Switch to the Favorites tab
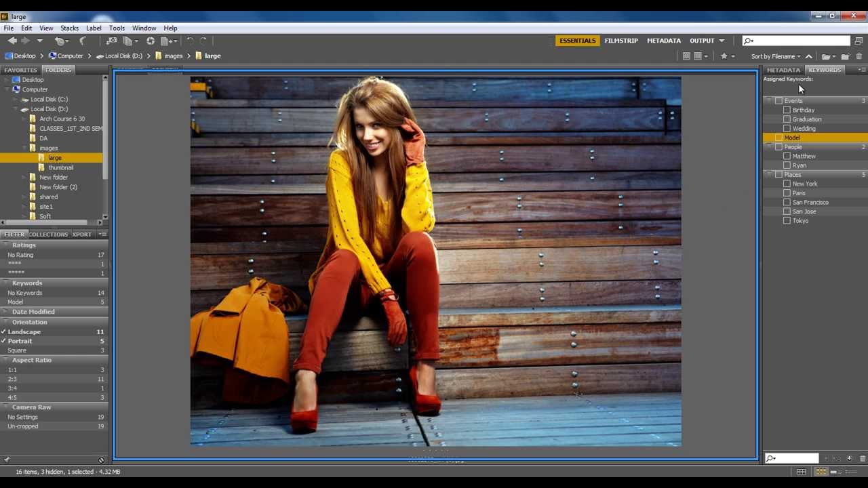 pyautogui.click(x=20, y=70)
